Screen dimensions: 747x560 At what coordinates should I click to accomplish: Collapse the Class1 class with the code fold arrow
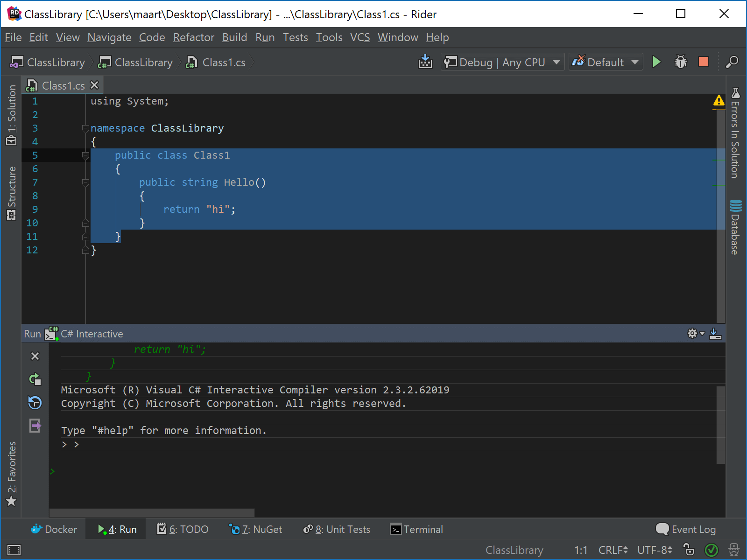(x=85, y=155)
